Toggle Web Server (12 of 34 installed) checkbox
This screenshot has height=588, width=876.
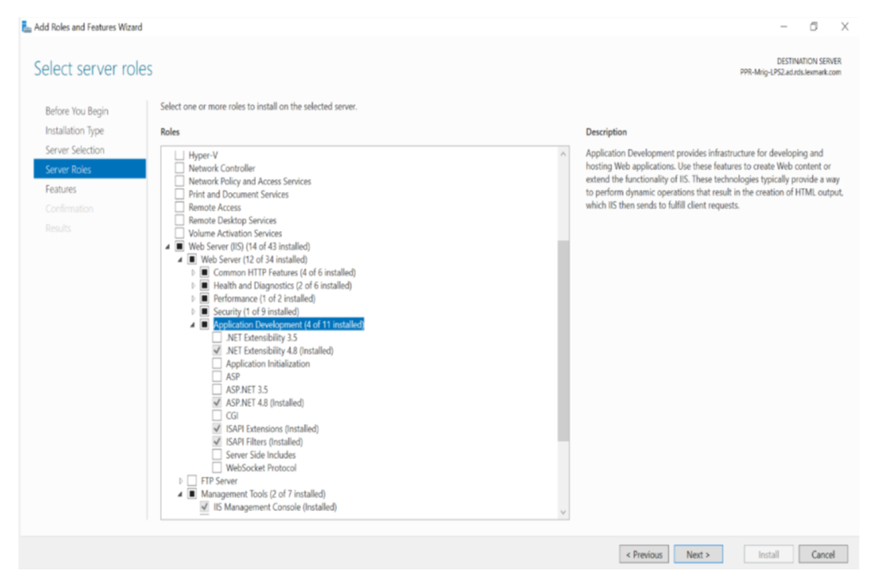(192, 259)
